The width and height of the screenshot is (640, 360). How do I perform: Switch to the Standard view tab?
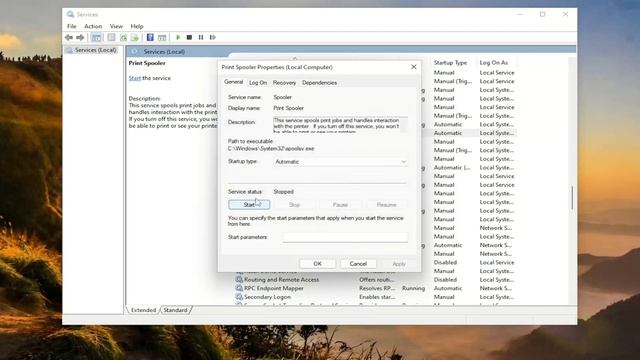point(176,310)
